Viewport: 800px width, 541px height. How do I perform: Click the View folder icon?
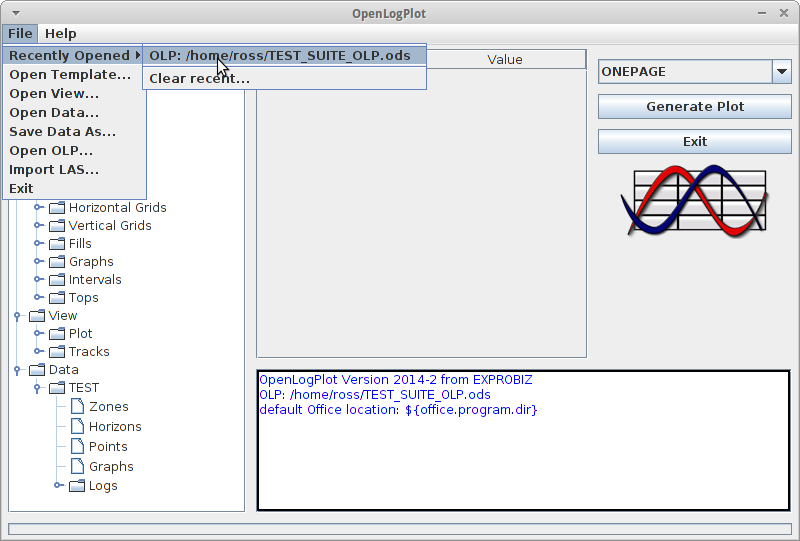(37, 315)
